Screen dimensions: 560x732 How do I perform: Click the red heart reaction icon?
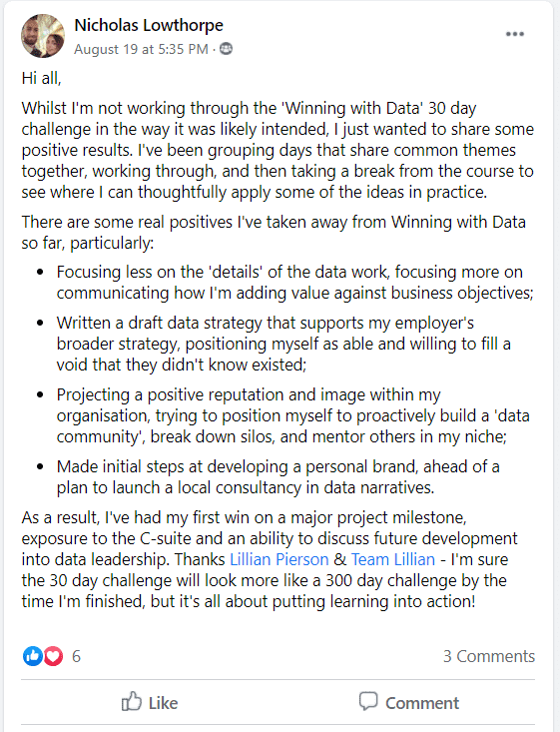pos(53,656)
